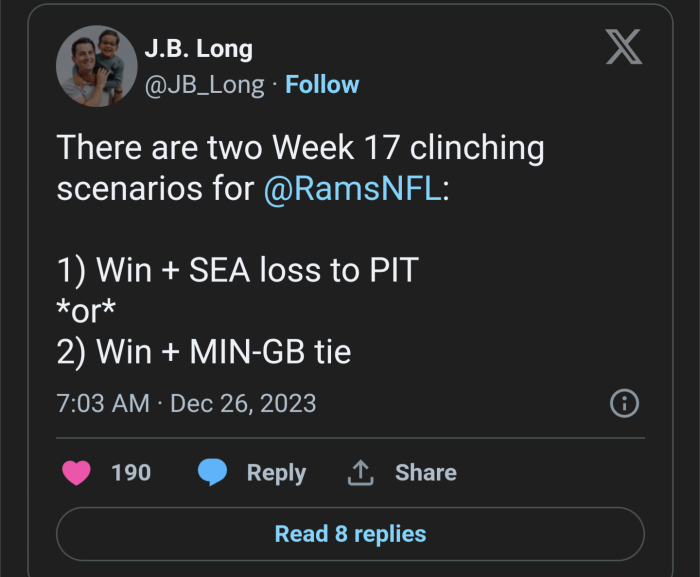The image size is (700, 577).
Task: Click the 'Win + MIN-GB tie' line
Action: click(204, 352)
